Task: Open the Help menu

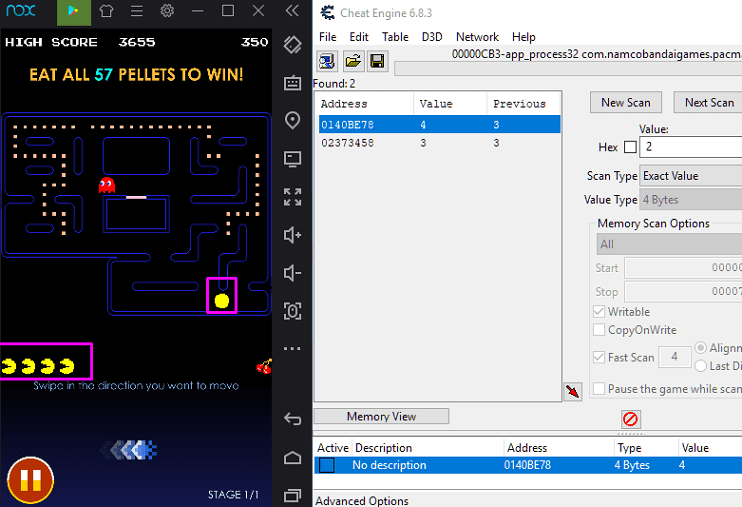Action: coord(523,37)
